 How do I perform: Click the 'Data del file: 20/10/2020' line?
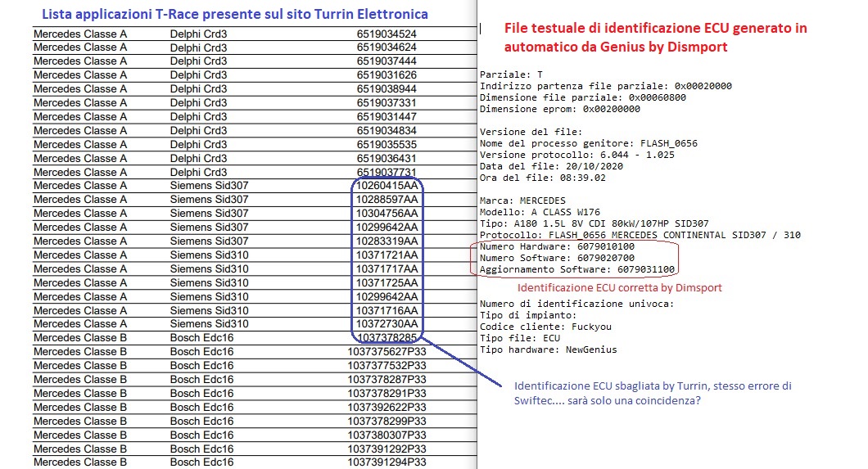[551, 166]
